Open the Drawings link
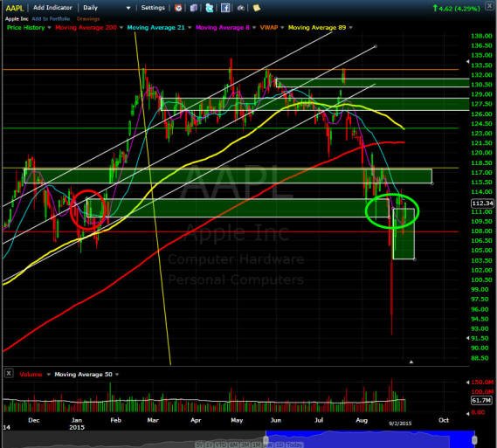 [x=88, y=19]
